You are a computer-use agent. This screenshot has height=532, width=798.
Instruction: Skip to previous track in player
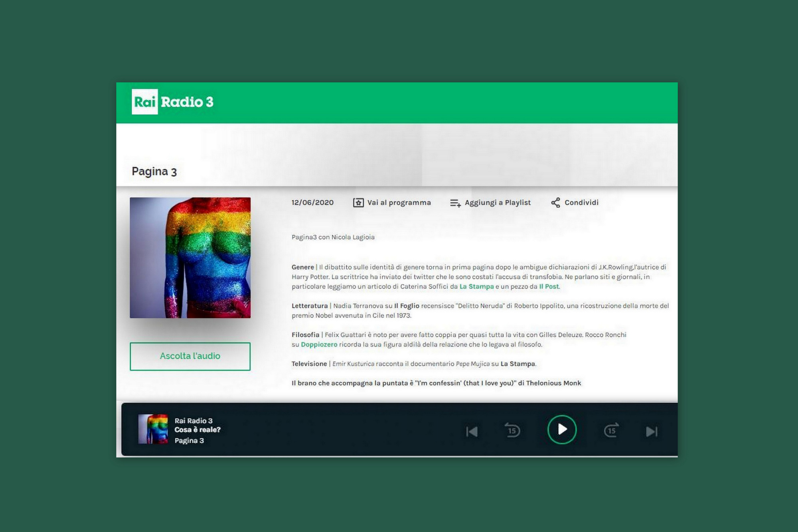pyautogui.click(x=472, y=432)
